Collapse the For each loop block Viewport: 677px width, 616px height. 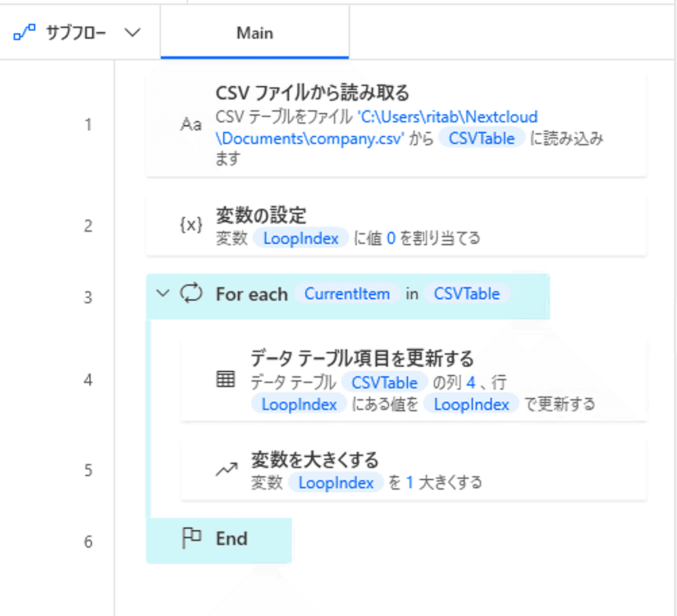[x=162, y=294]
